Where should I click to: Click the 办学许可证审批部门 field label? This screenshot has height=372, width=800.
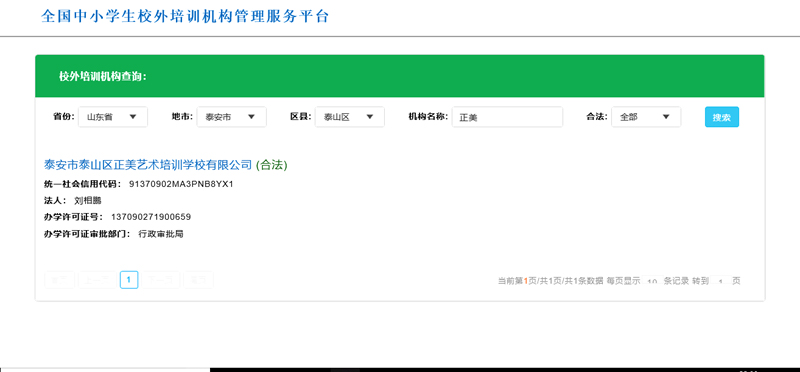tap(87, 234)
